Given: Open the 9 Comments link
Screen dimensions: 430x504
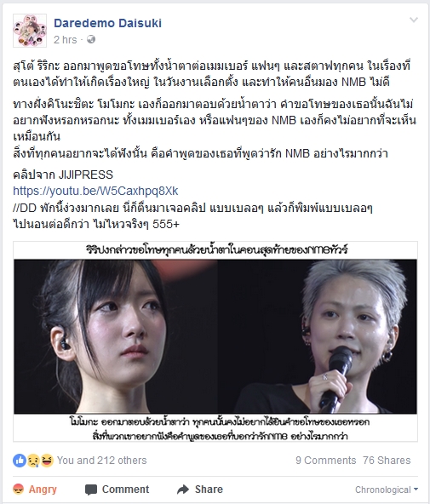Looking at the screenshot, I should point(325,461).
